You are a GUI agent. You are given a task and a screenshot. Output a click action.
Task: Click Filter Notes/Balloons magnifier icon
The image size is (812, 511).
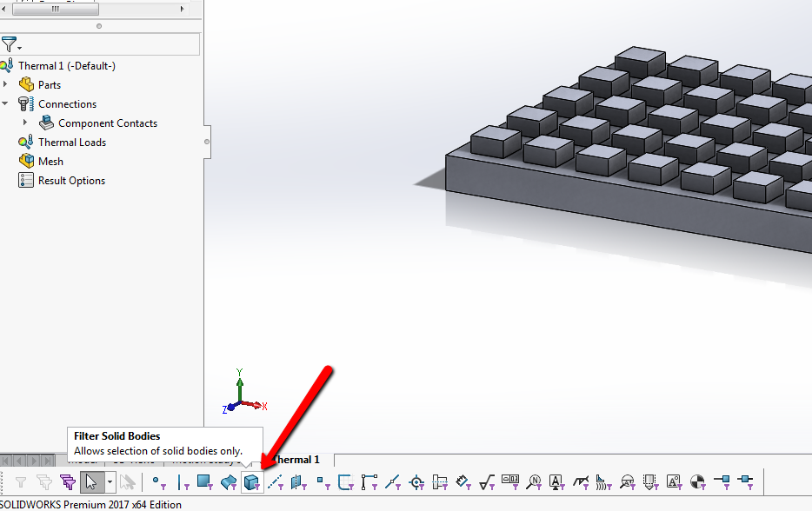(x=534, y=482)
